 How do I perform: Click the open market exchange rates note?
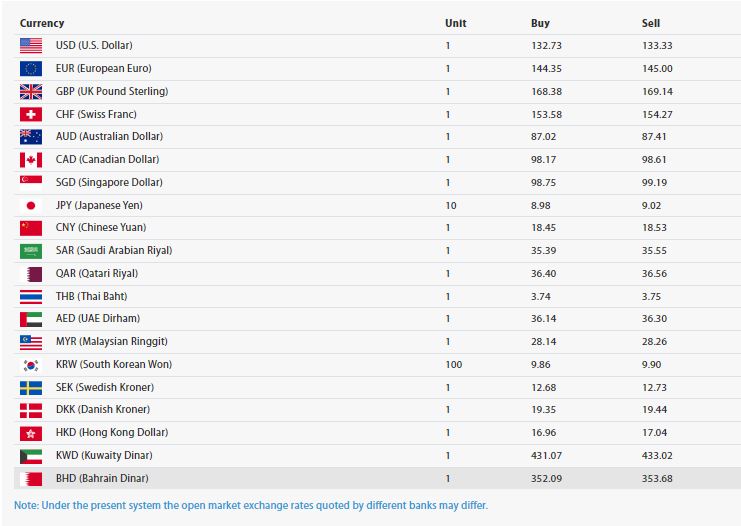click(251, 505)
